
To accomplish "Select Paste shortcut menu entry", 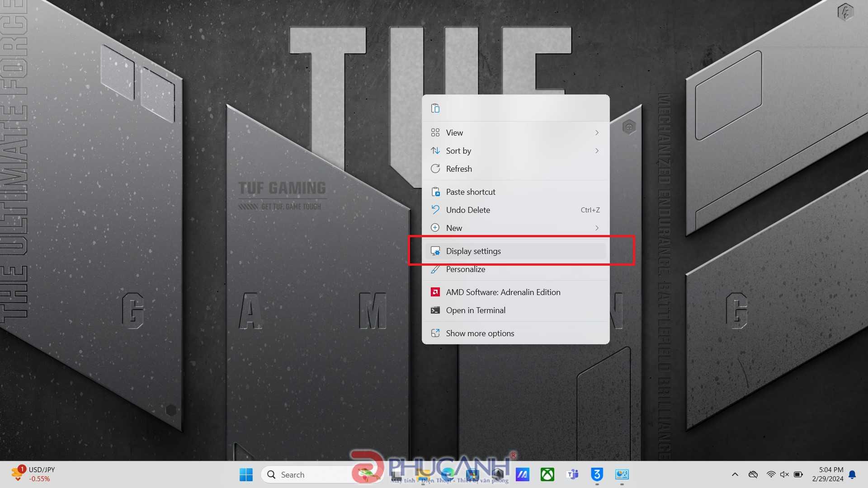I will [x=515, y=192].
